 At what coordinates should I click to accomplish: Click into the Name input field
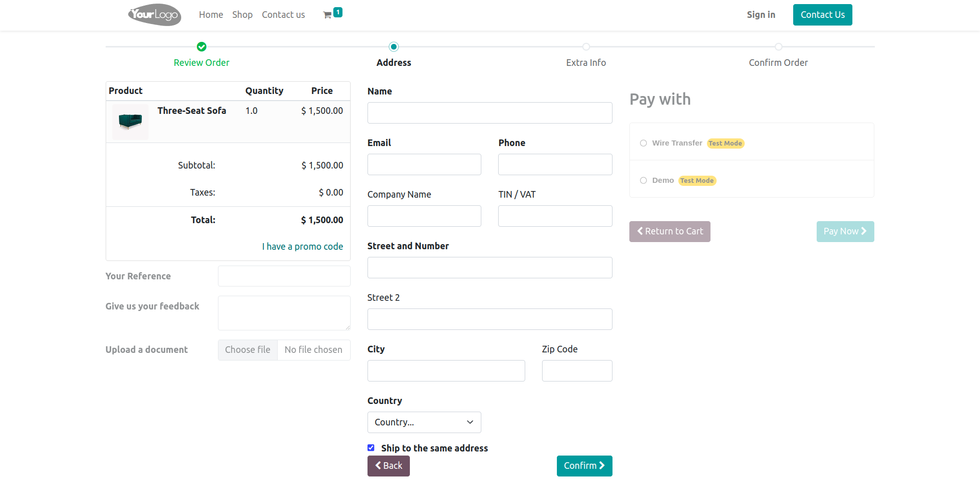tap(489, 113)
